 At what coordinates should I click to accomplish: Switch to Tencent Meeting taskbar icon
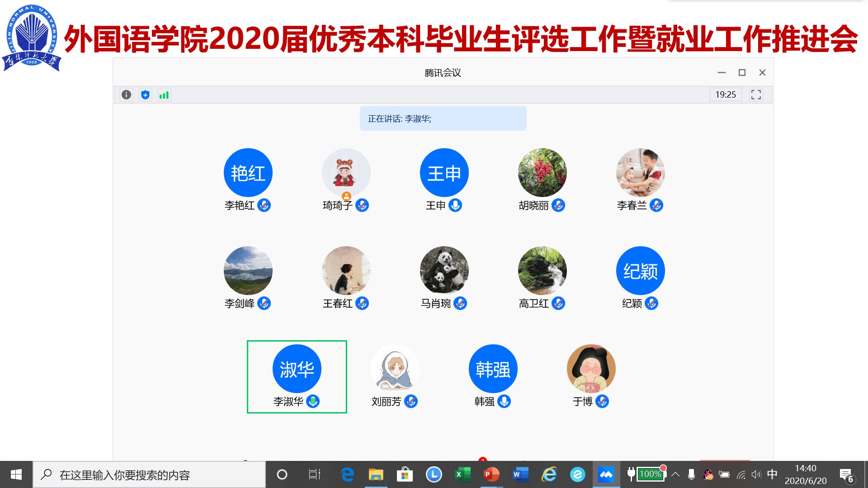pos(606,474)
